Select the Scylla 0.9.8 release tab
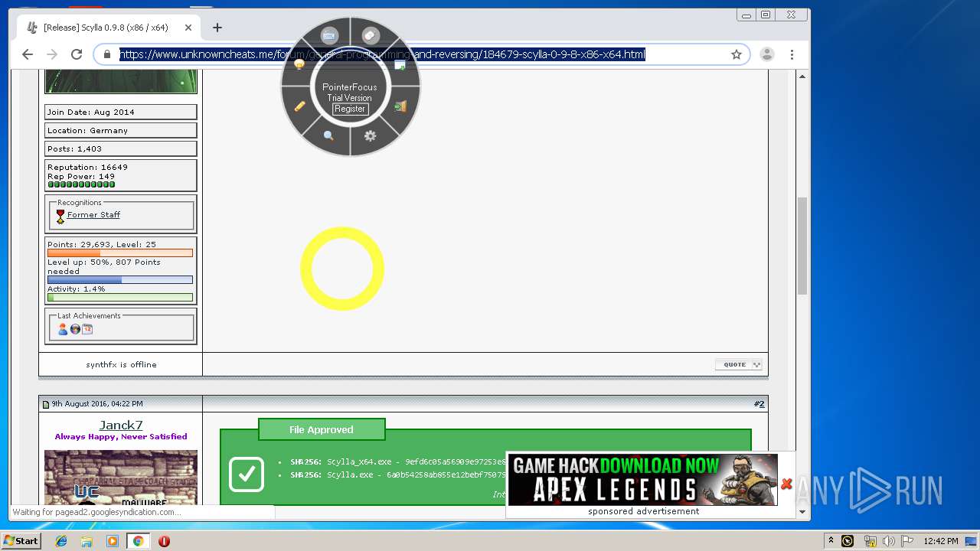The width and height of the screenshot is (980, 551). coord(109,28)
